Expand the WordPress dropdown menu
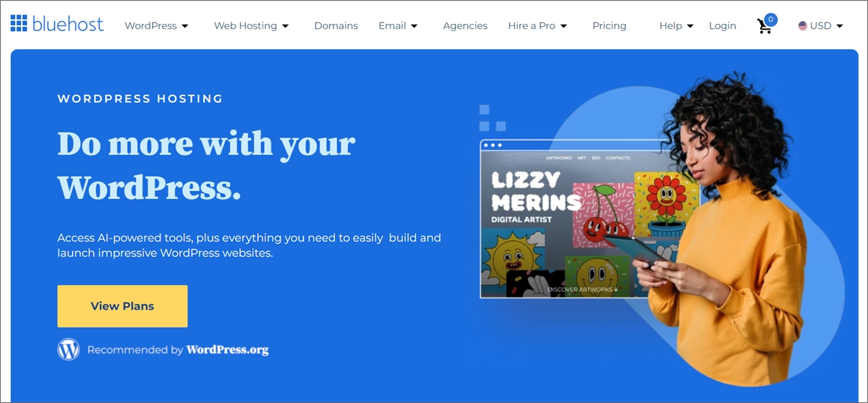This screenshot has height=403, width=868. [156, 25]
